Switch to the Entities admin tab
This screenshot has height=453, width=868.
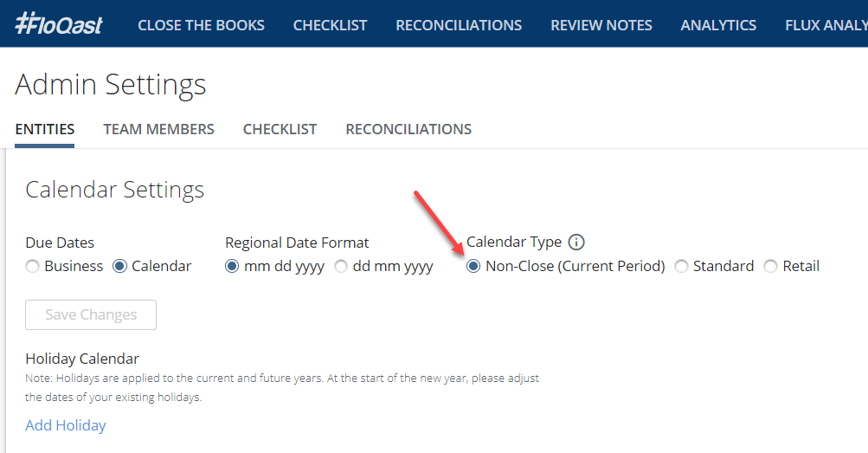[45, 129]
